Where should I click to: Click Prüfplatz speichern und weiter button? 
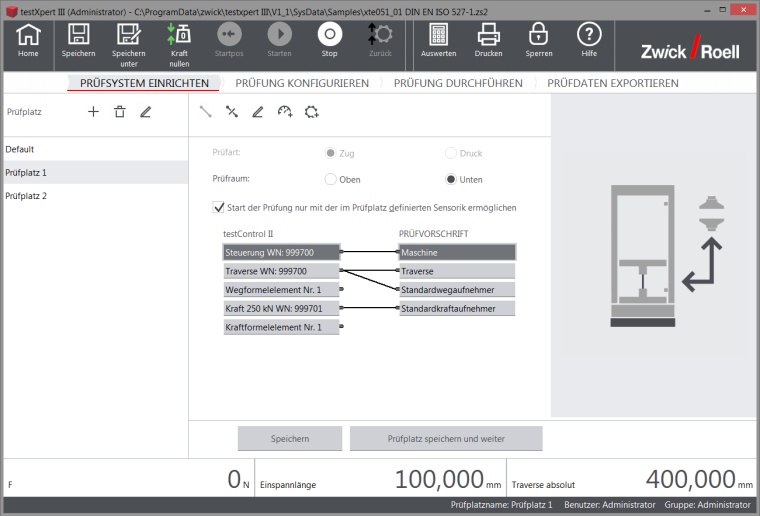point(446,438)
